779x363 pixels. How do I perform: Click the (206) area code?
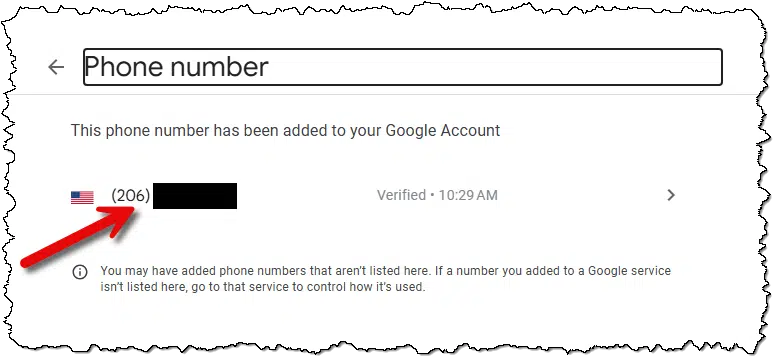[131, 195]
